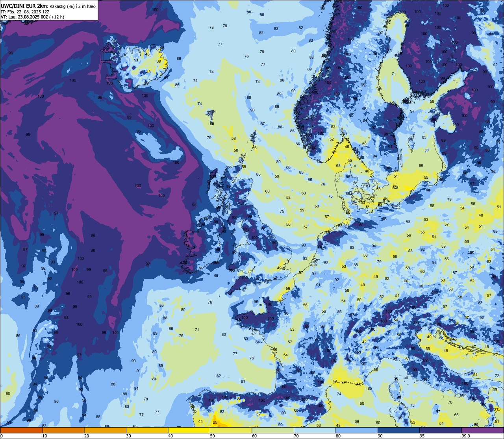The width and height of the screenshot is (504, 439).
Task: Click the 'Rakastig (%) í 2 m hæð' parameter label
Action: (x=72, y=6)
